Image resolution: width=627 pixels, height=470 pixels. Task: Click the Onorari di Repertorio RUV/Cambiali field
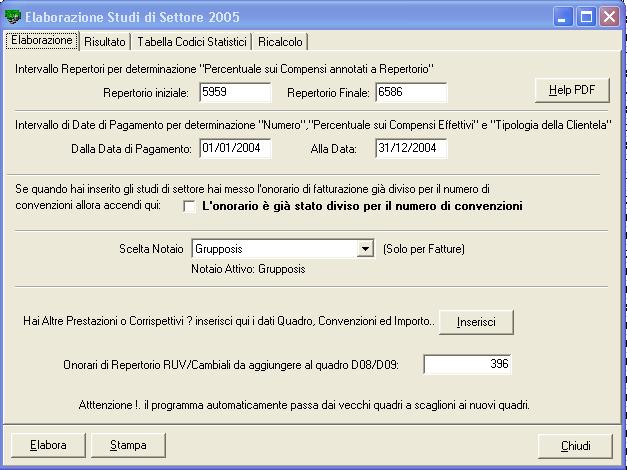467,364
